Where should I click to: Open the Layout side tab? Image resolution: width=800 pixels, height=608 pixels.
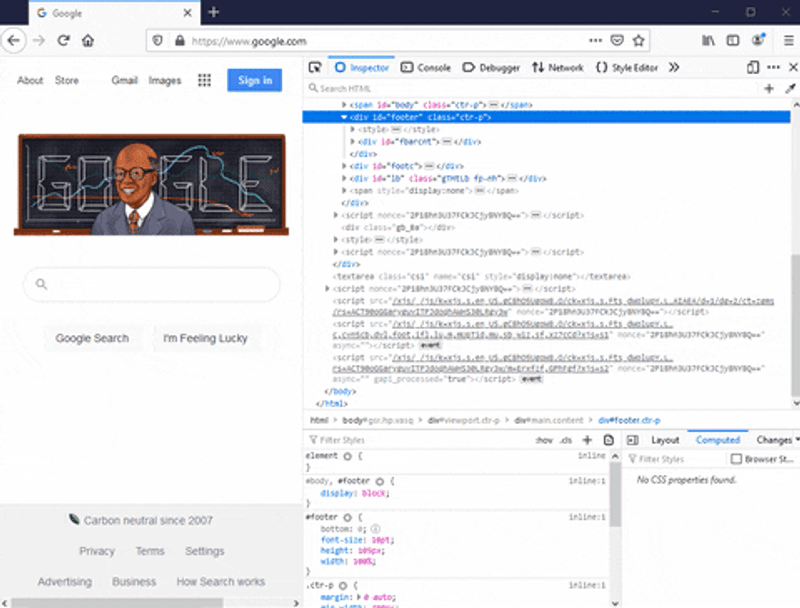coord(665,440)
